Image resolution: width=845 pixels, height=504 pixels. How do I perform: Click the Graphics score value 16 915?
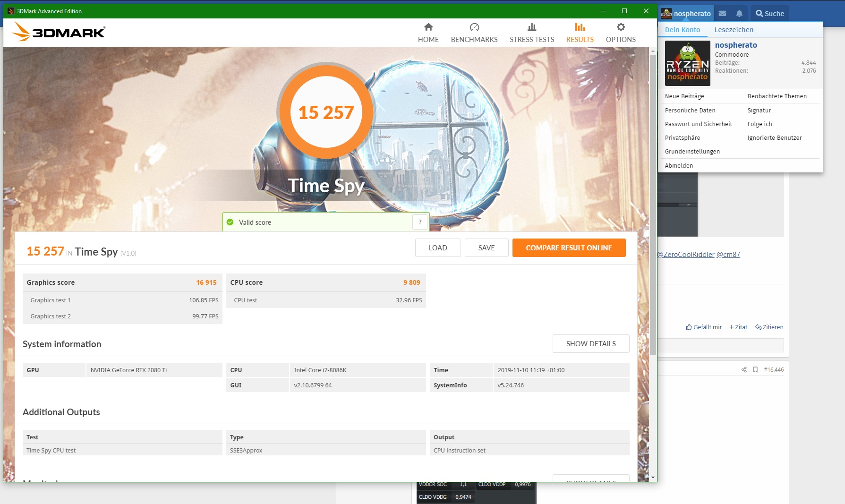click(206, 282)
